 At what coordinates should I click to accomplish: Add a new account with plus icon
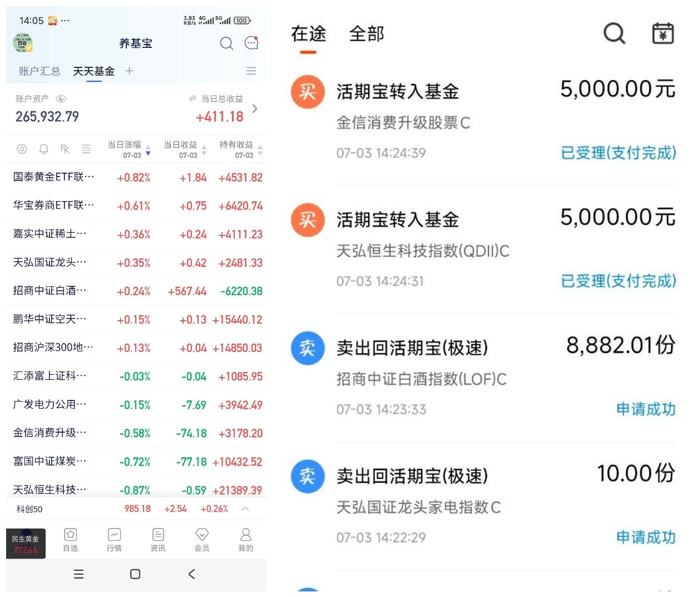[x=129, y=71]
